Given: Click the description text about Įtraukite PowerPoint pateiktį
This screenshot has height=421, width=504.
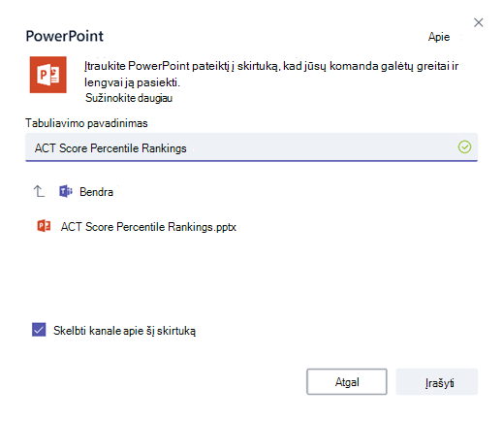Looking at the screenshot, I should [271, 74].
